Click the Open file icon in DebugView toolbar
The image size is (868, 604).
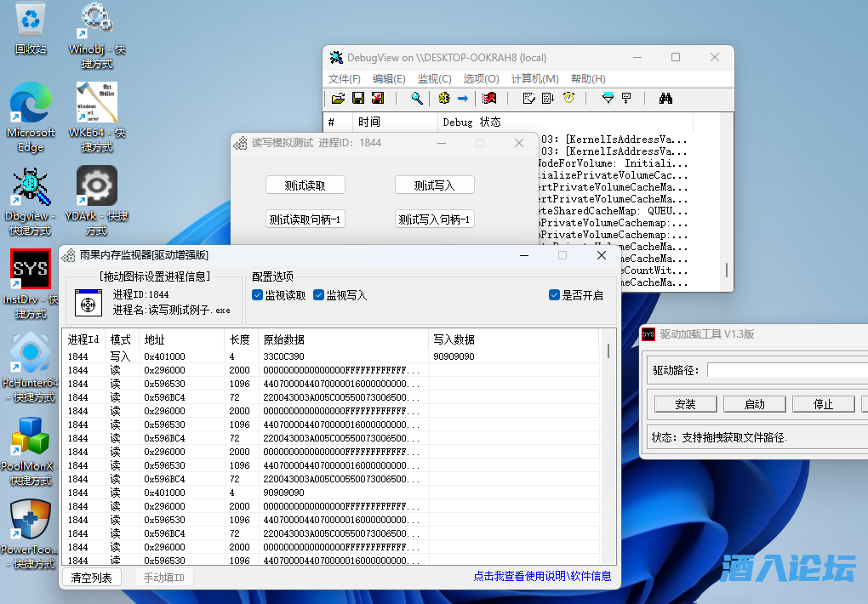click(x=338, y=99)
